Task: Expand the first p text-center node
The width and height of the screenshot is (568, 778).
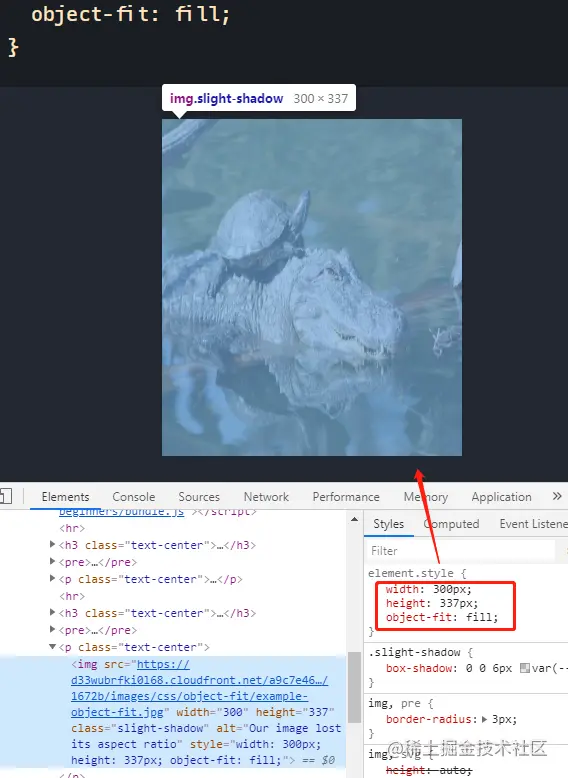Action: 52,578
